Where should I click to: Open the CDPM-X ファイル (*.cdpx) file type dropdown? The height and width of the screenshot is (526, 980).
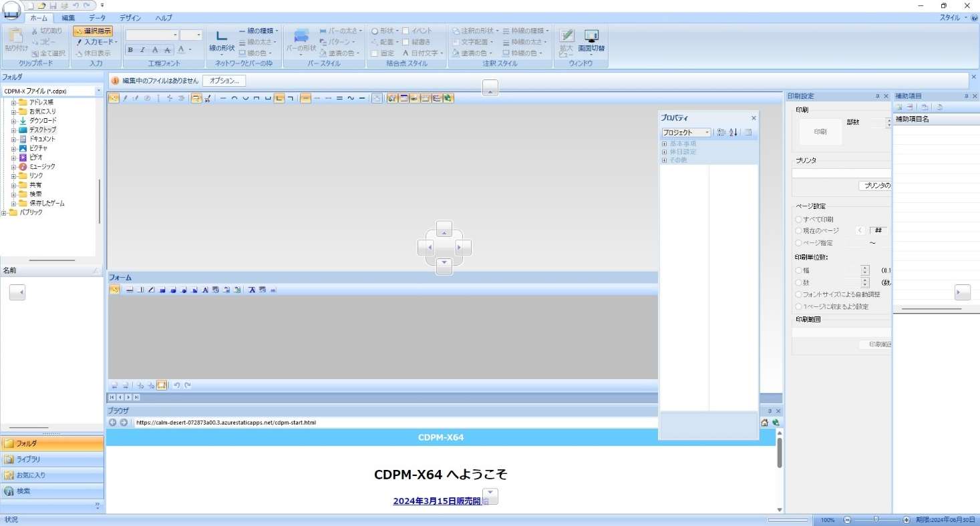click(x=98, y=91)
